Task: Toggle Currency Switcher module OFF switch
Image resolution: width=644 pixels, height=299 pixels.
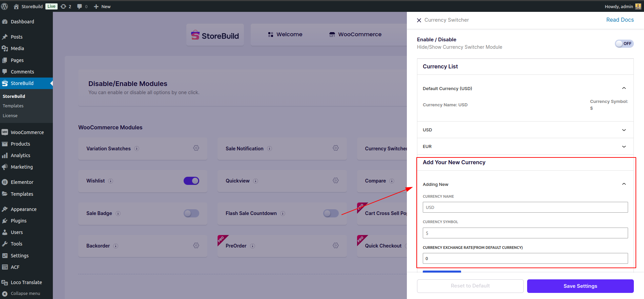Action: click(x=624, y=44)
